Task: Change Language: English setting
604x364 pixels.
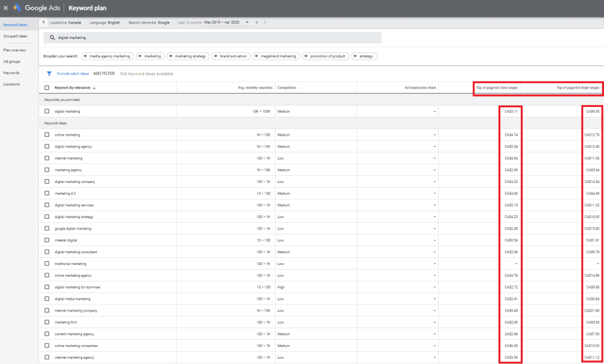Action: coord(105,23)
